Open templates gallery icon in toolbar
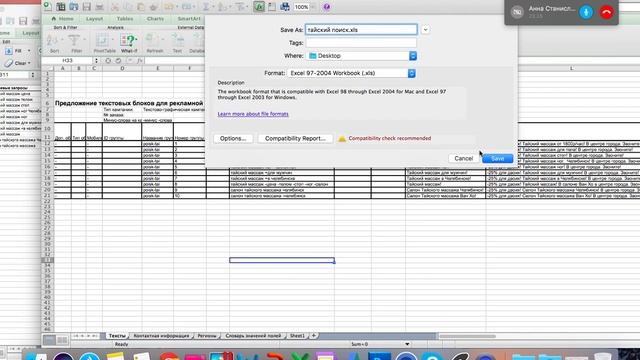The width and height of the screenshot is (640, 360). (x=60, y=7)
